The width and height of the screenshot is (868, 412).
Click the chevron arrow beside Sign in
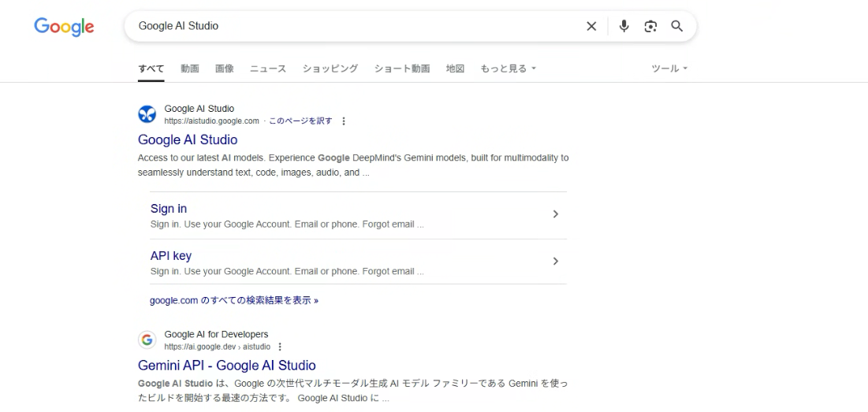[556, 214]
